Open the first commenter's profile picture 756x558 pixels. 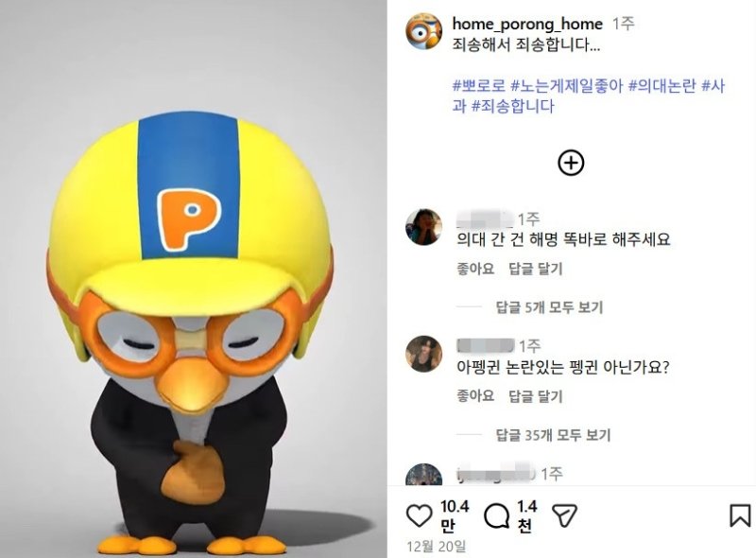[x=423, y=227]
